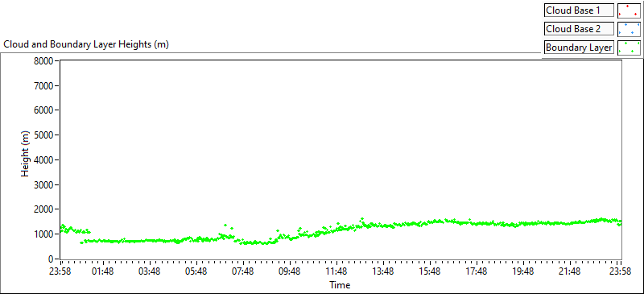Select the Boundary Layer legend label
The image size is (644, 294).
click(579, 48)
